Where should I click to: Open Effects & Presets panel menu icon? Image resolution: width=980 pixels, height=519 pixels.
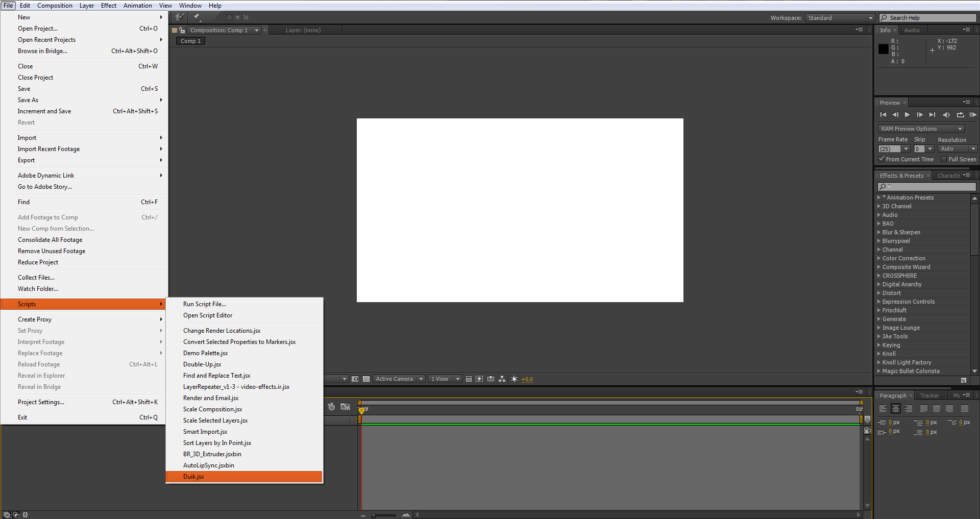coord(966,175)
